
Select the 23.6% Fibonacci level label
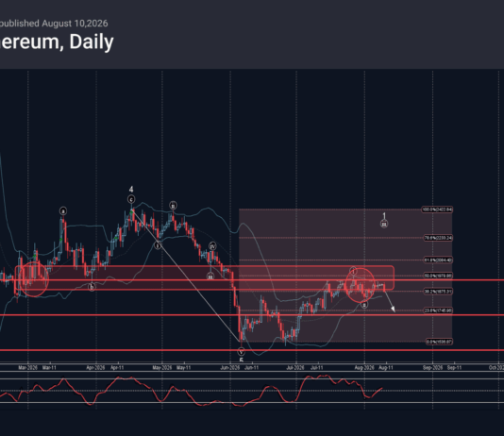point(438,310)
